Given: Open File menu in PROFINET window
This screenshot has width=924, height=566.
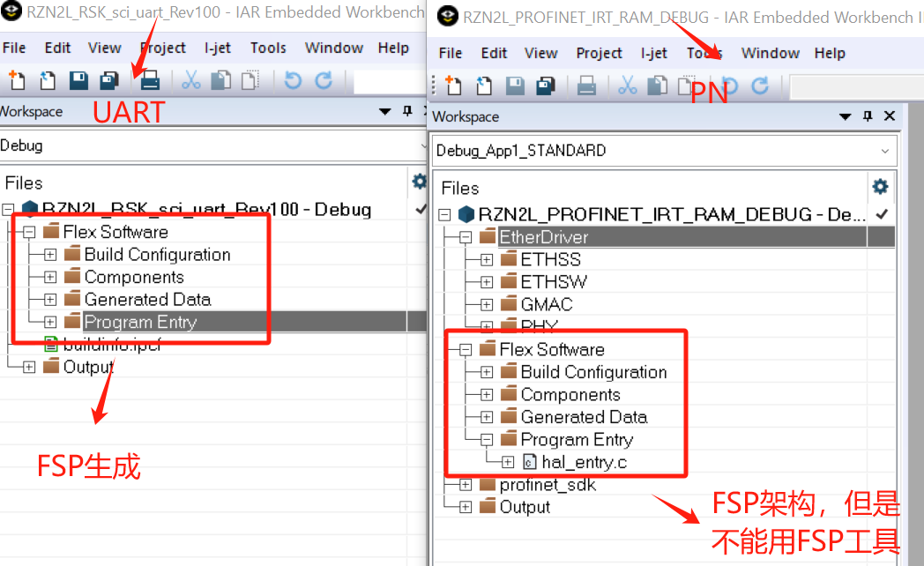Looking at the screenshot, I should pos(451,53).
